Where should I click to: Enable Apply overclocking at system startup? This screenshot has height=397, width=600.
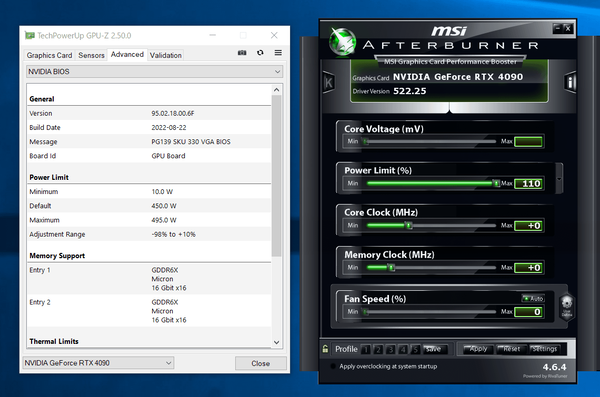tap(333, 366)
